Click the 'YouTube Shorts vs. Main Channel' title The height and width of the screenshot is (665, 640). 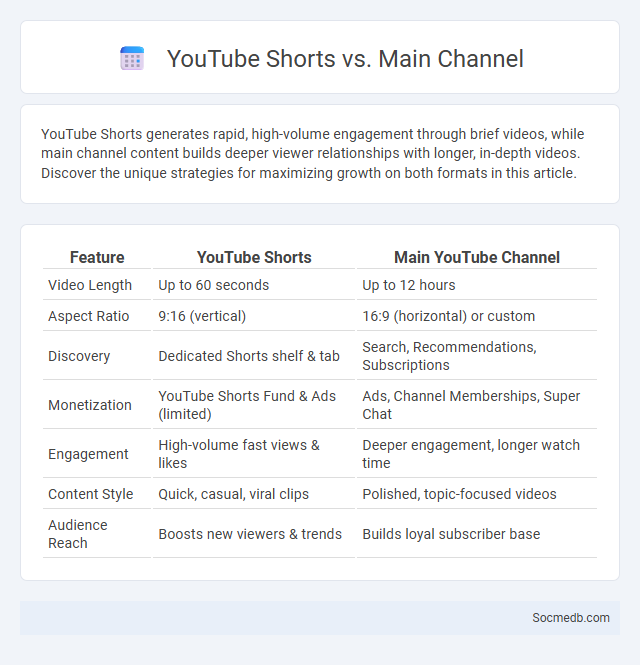[x=345, y=59]
